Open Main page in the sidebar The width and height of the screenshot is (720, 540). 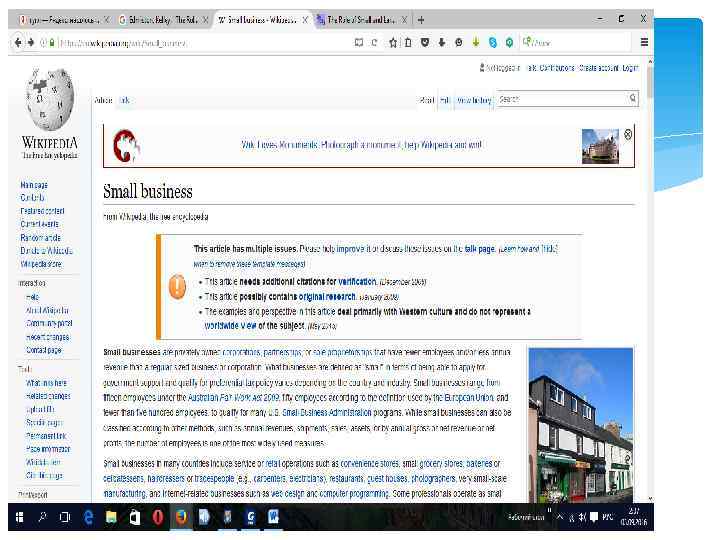point(34,185)
